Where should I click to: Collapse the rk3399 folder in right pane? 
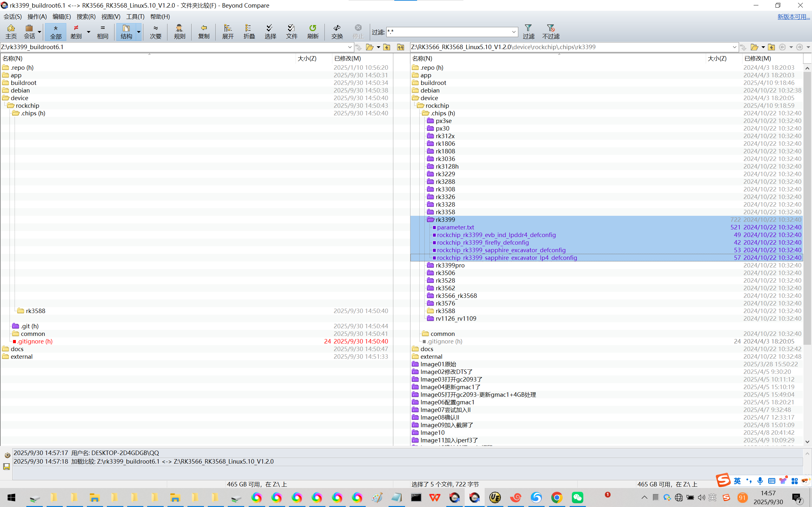(430, 220)
